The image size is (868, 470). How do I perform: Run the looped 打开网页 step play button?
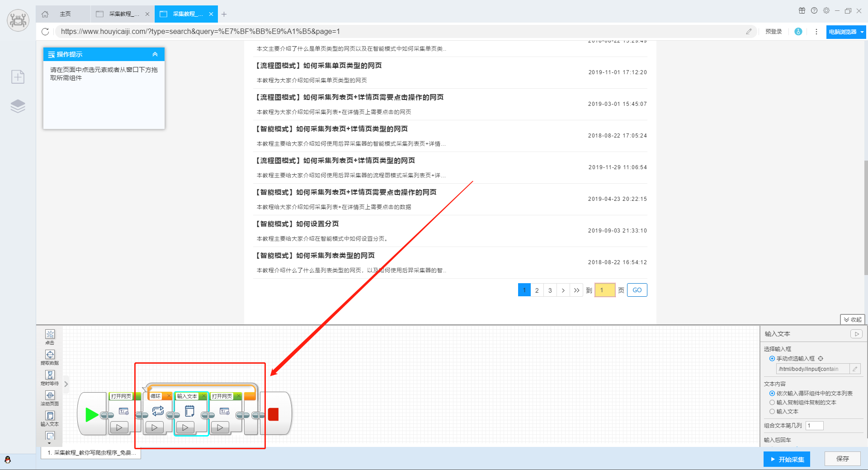pyautogui.click(x=220, y=427)
